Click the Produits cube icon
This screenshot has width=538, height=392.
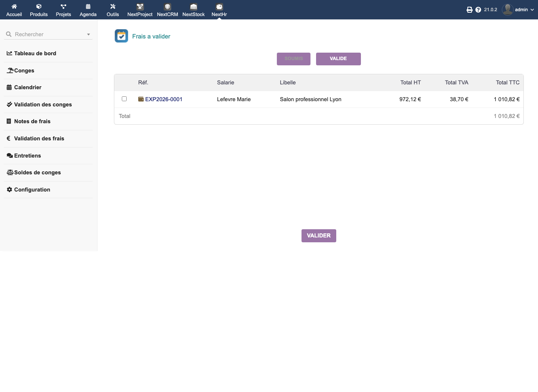pyautogui.click(x=39, y=6)
